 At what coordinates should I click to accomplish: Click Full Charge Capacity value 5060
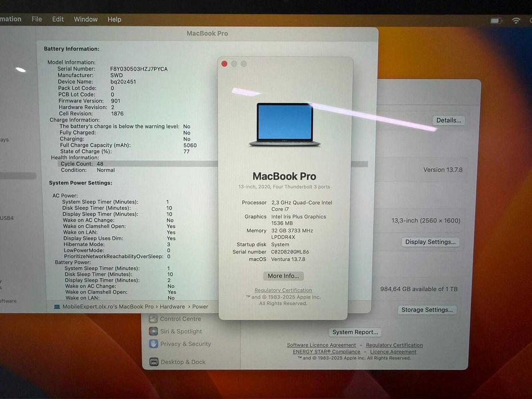coord(190,145)
